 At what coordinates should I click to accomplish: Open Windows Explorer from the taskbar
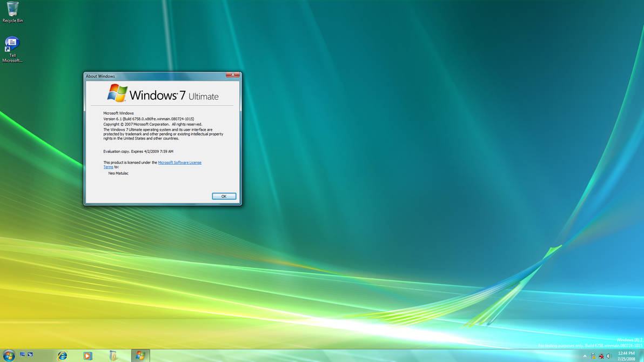(113, 356)
